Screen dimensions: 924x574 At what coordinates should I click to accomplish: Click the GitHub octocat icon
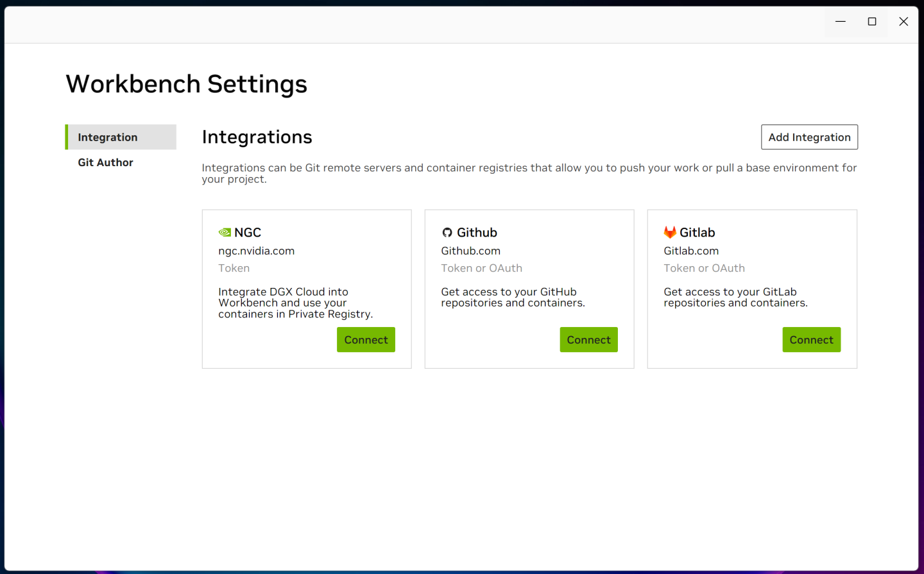coord(447,232)
